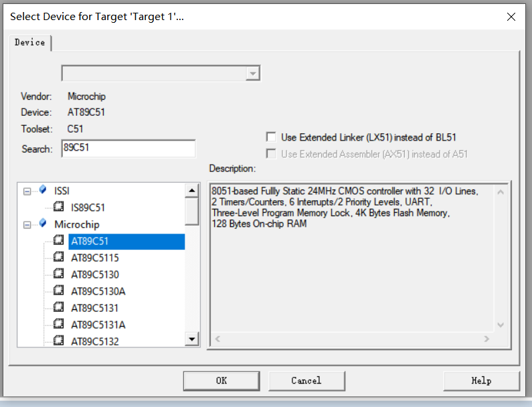
Task: Switch to the Device tab
Action: tap(30, 43)
